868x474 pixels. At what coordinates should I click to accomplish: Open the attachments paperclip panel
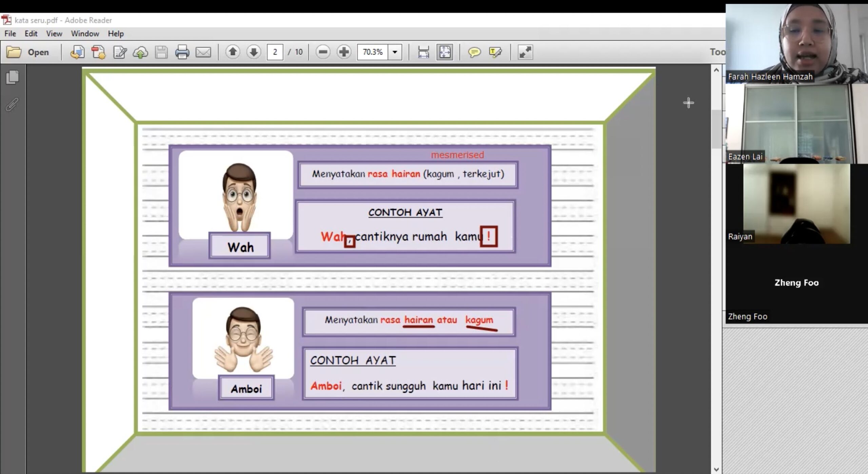tap(12, 104)
